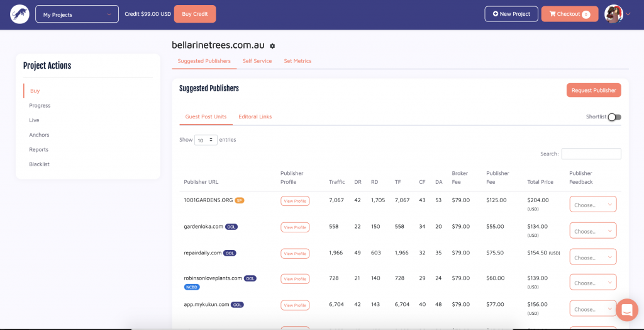
Task: Click the user avatar picture
Action: [x=613, y=14]
